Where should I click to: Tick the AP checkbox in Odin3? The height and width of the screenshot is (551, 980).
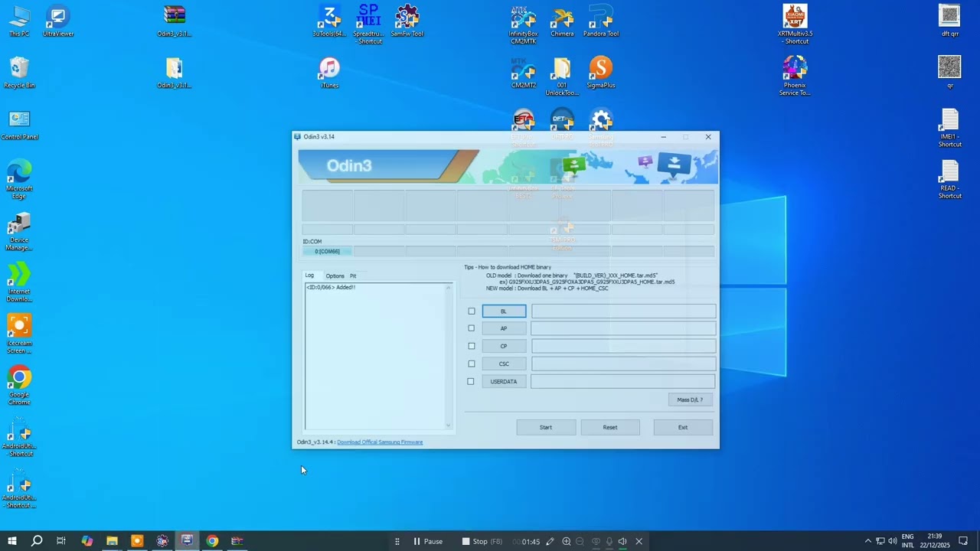[472, 328]
